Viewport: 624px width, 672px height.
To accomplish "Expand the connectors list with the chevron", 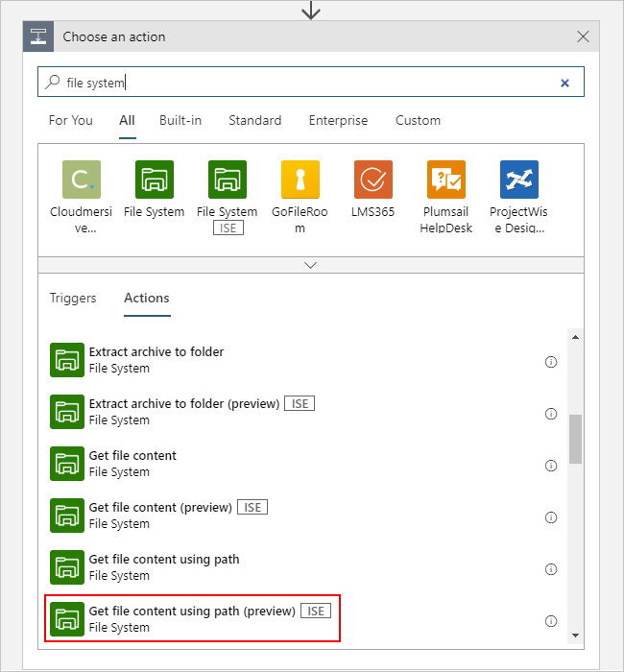I will 311,265.
